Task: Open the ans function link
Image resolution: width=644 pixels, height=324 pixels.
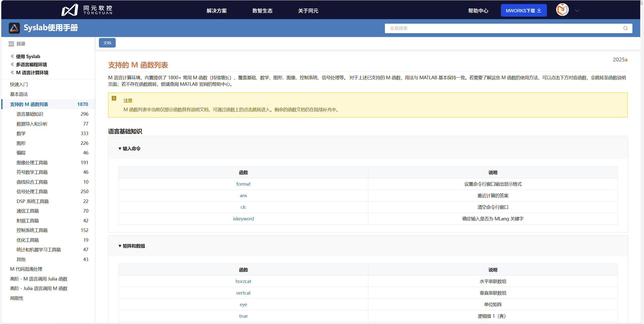Action: click(x=243, y=195)
